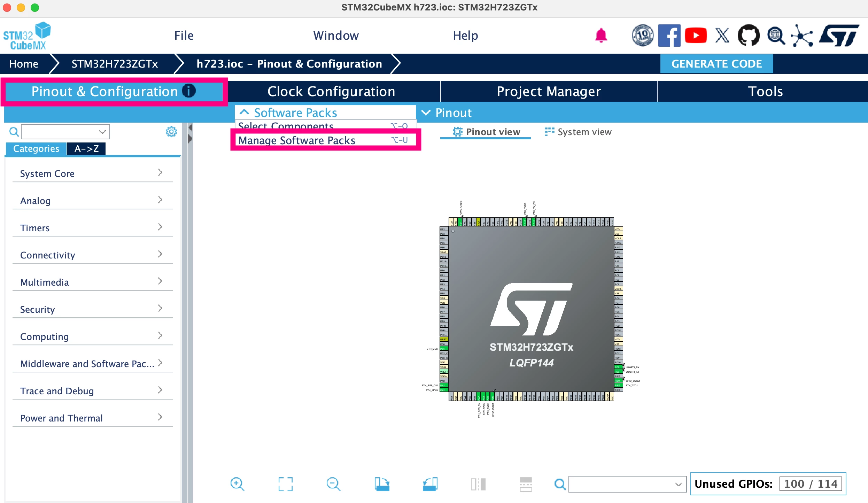Click the category search magnifier icon

coord(14,132)
